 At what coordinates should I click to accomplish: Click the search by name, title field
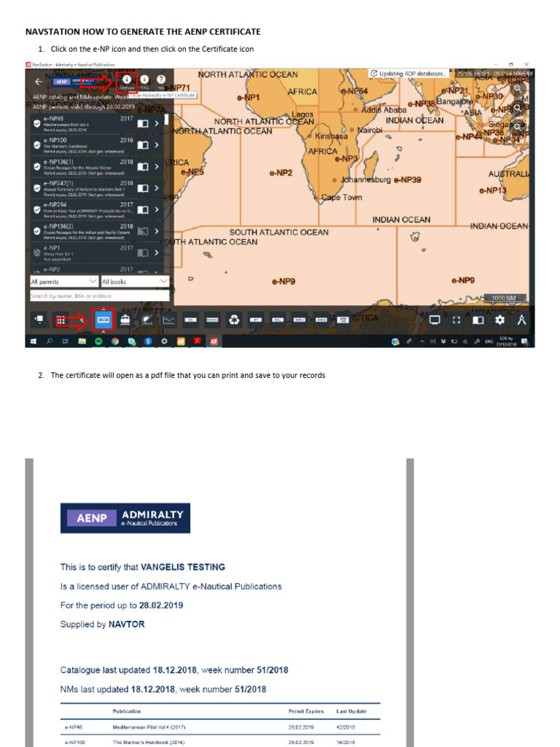99,296
